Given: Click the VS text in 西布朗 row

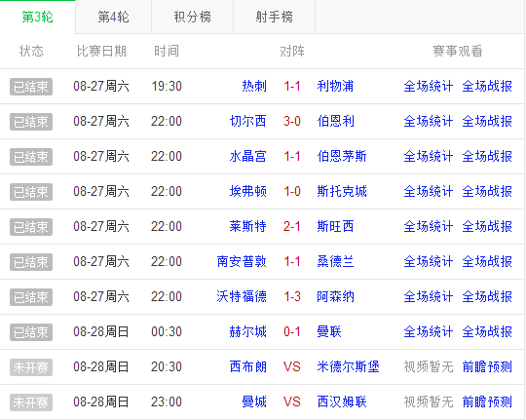Looking at the screenshot, I should tap(292, 366).
